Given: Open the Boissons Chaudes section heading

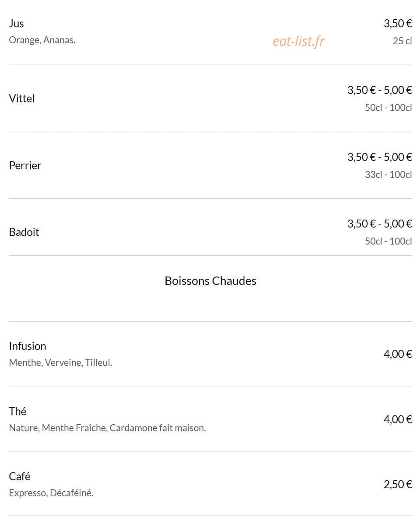Looking at the screenshot, I should 210,281.
